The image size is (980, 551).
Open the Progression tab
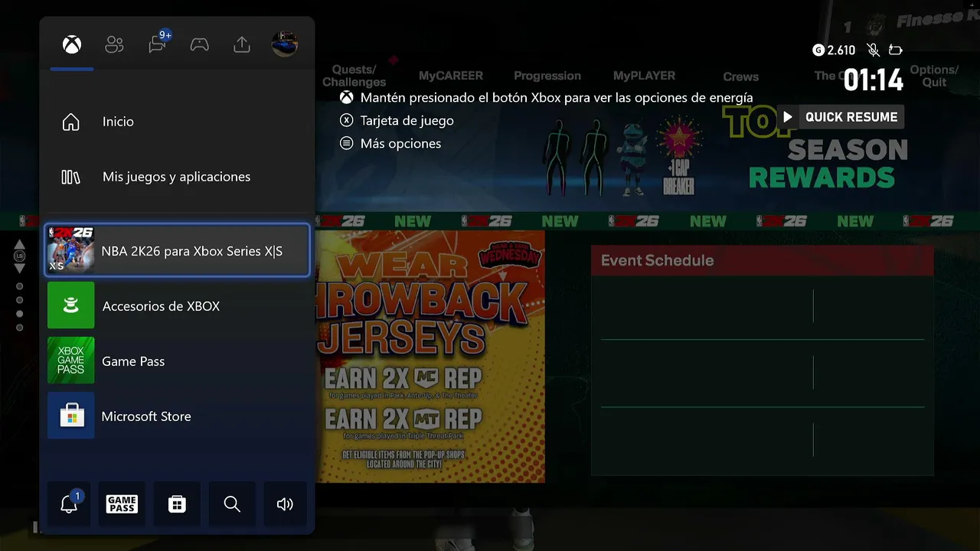click(x=547, y=76)
